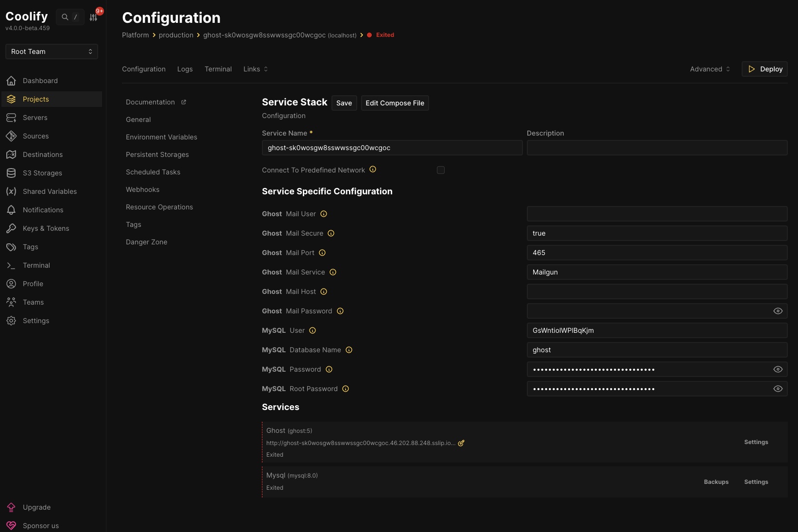Click the Sources git icon
Viewport: 798px width, 532px height.
11,136
